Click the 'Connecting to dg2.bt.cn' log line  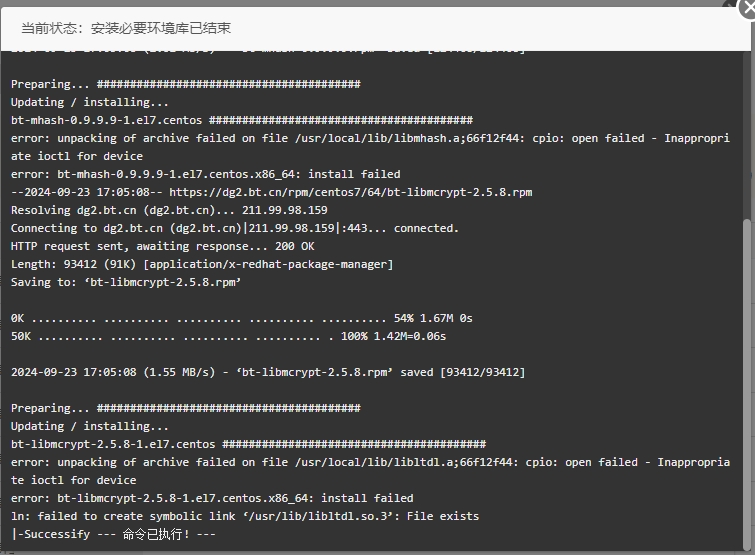coord(235,228)
